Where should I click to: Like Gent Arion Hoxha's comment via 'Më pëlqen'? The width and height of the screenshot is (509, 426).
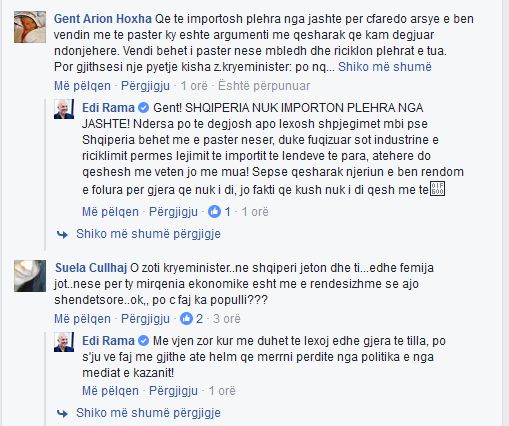pyautogui.click(x=82, y=86)
